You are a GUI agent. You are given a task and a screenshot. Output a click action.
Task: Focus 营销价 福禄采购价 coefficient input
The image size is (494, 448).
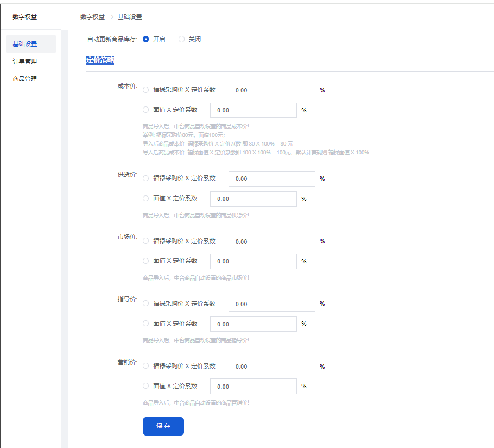tap(271, 367)
